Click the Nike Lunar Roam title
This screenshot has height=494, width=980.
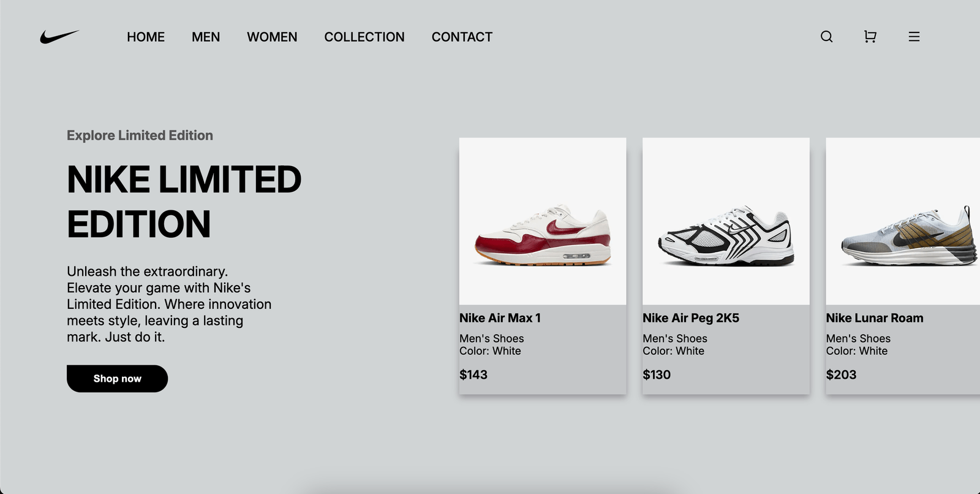[x=875, y=318]
